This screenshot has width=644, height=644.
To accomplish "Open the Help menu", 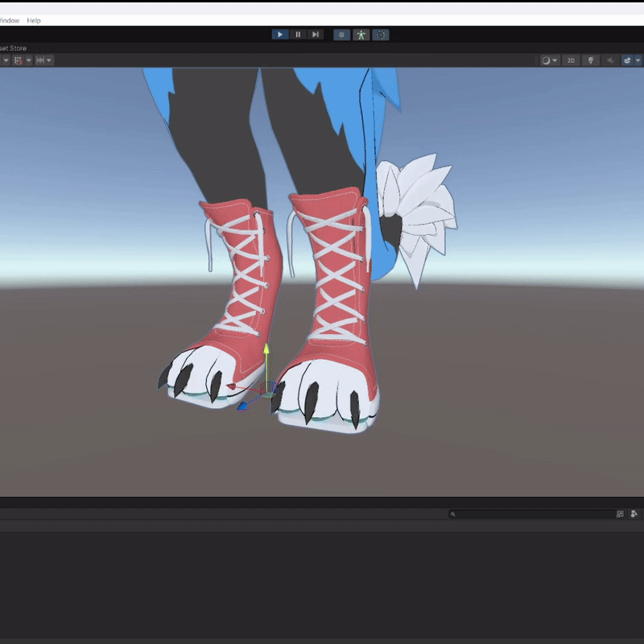I will (x=34, y=21).
